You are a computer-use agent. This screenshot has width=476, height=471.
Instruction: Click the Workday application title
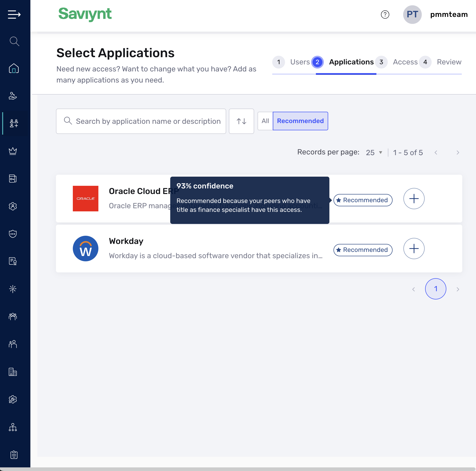click(x=126, y=241)
